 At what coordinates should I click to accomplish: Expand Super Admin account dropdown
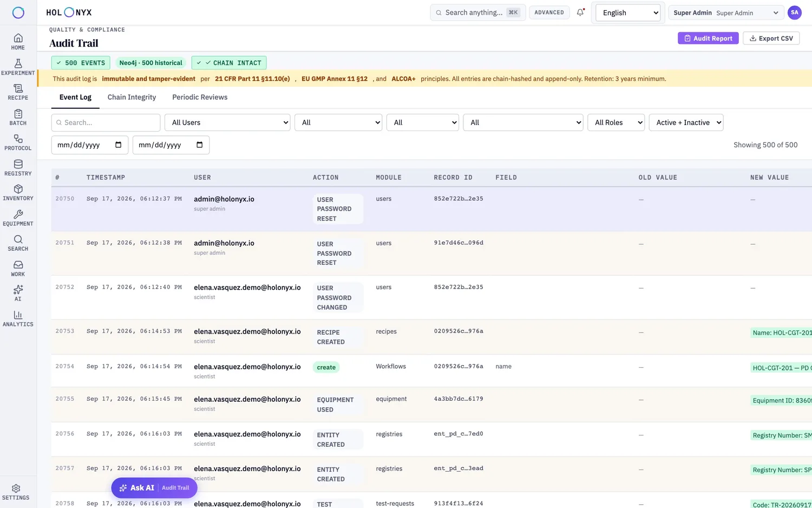[726, 12]
